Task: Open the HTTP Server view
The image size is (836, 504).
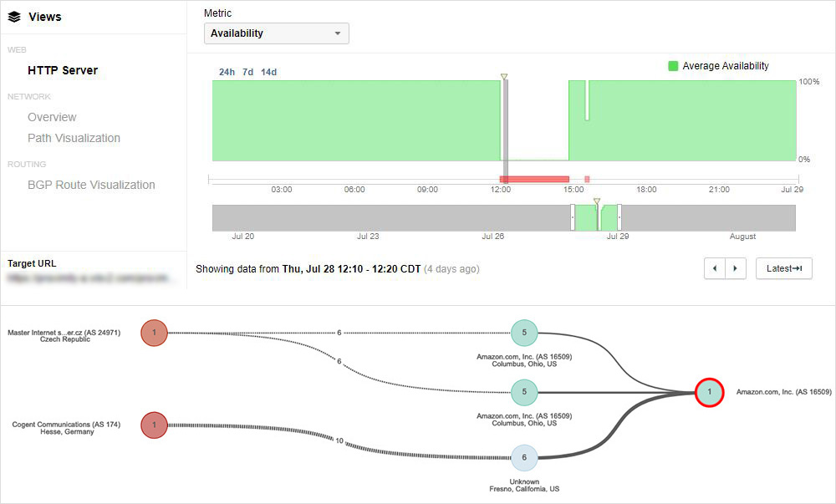Action: [x=63, y=70]
